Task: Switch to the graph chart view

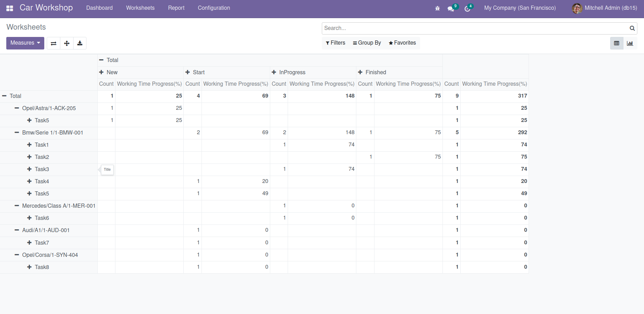Action: 630,43
